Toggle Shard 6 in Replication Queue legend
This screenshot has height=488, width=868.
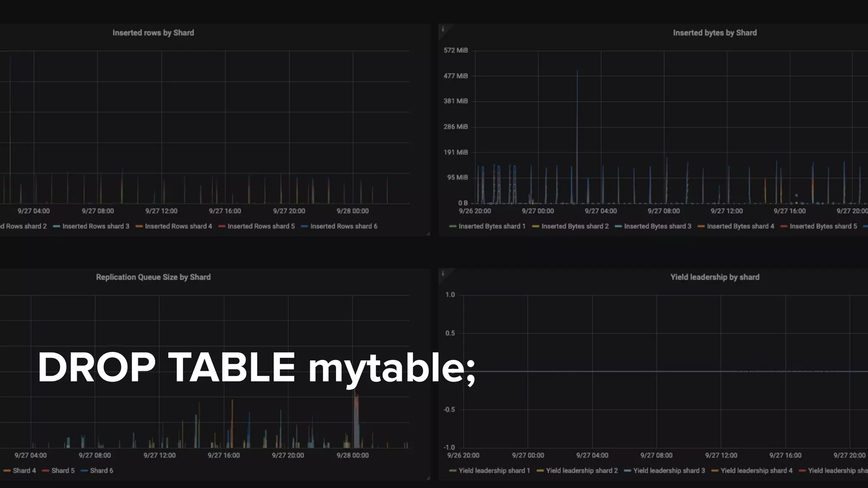click(x=102, y=471)
